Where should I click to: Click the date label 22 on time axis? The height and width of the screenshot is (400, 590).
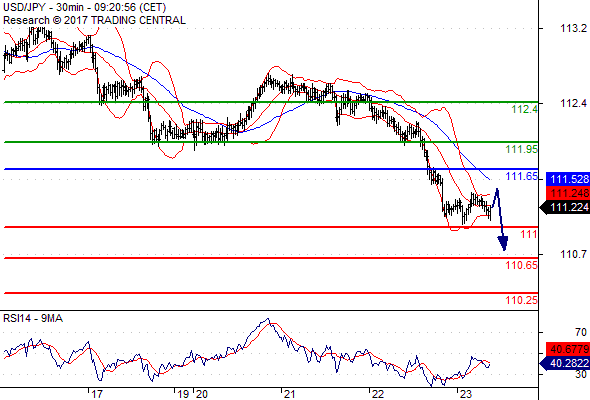tap(377, 394)
